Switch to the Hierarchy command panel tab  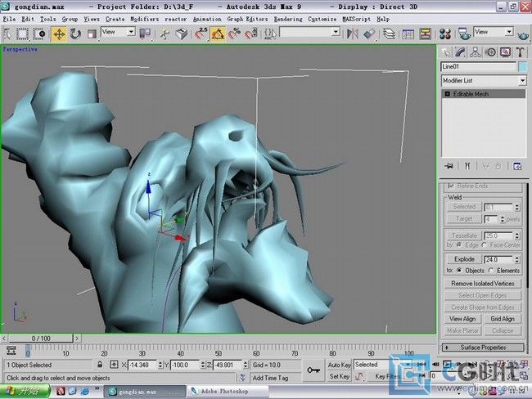[x=475, y=52]
